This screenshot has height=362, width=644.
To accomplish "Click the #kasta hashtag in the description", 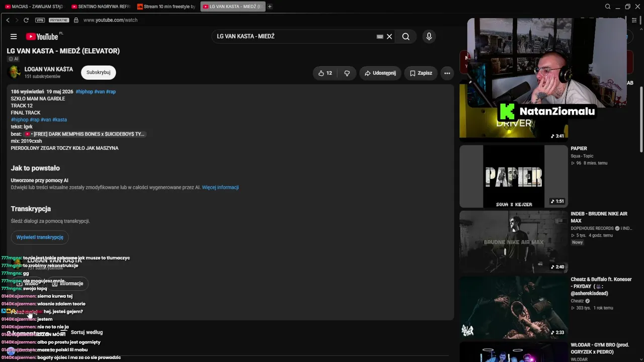I will click(x=59, y=120).
